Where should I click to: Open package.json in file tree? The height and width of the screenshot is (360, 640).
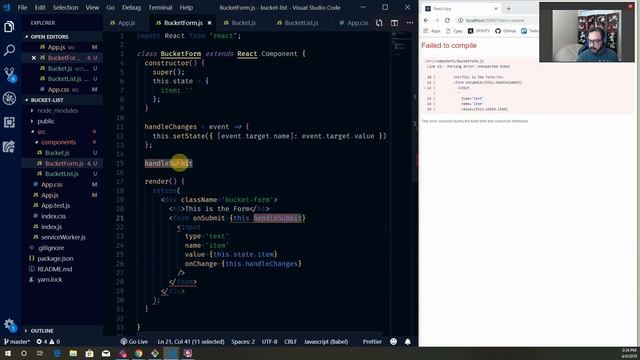[55, 259]
